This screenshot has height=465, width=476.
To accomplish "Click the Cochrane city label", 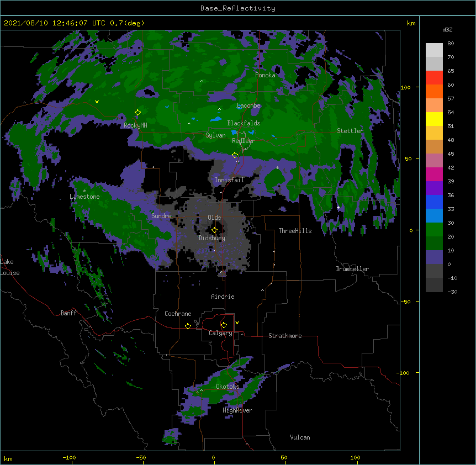I will click(178, 314).
